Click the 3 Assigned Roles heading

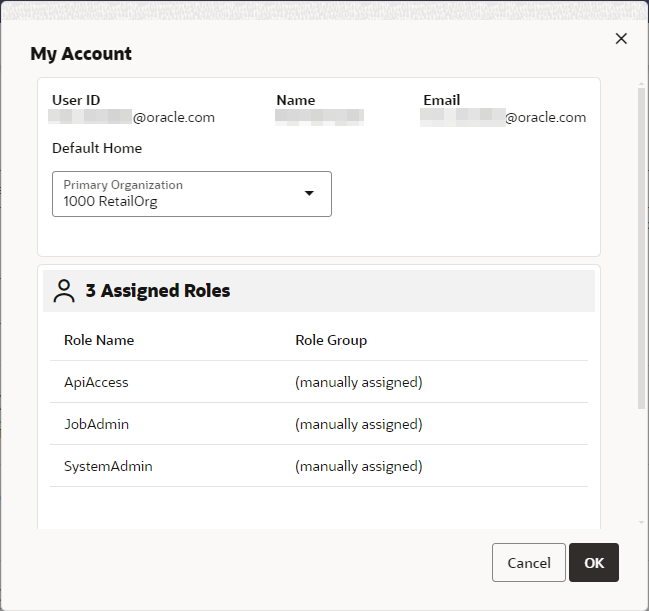point(158,291)
